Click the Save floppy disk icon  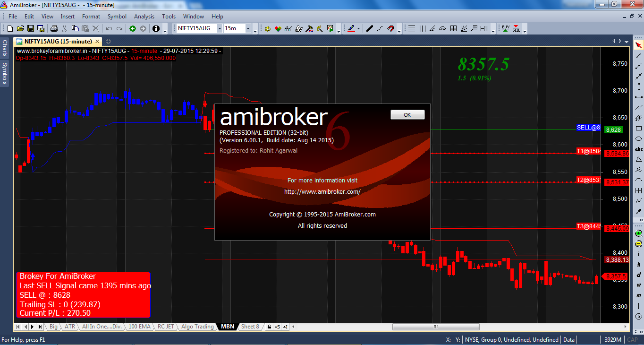31,29
